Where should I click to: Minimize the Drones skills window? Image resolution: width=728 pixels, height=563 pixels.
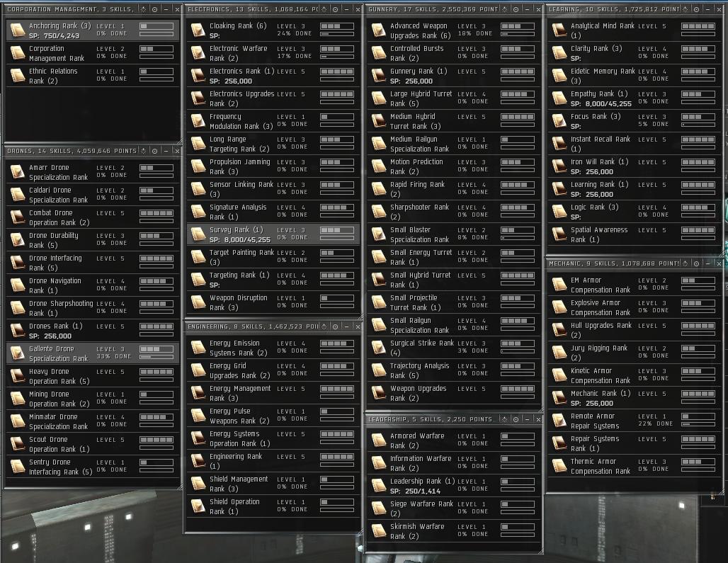coord(166,151)
